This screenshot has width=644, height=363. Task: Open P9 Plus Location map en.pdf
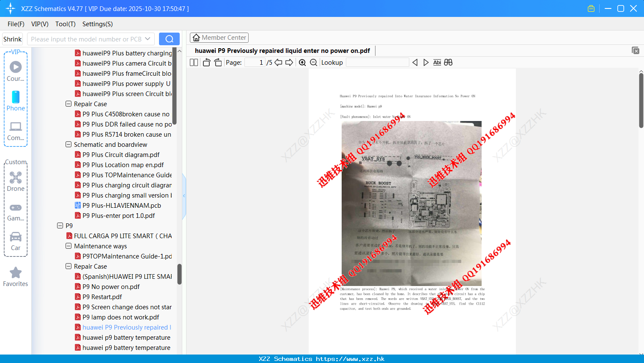(123, 165)
